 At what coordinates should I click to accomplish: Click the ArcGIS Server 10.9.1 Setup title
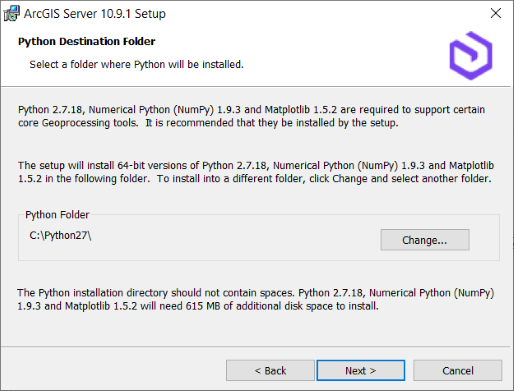[95, 14]
